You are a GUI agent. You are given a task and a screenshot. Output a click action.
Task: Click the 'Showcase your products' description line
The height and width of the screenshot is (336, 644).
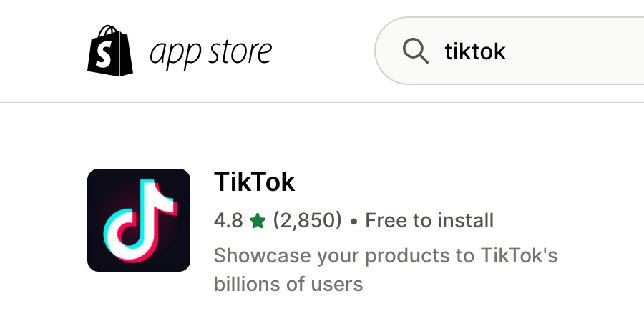pyautogui.click(x=386, y=256)
